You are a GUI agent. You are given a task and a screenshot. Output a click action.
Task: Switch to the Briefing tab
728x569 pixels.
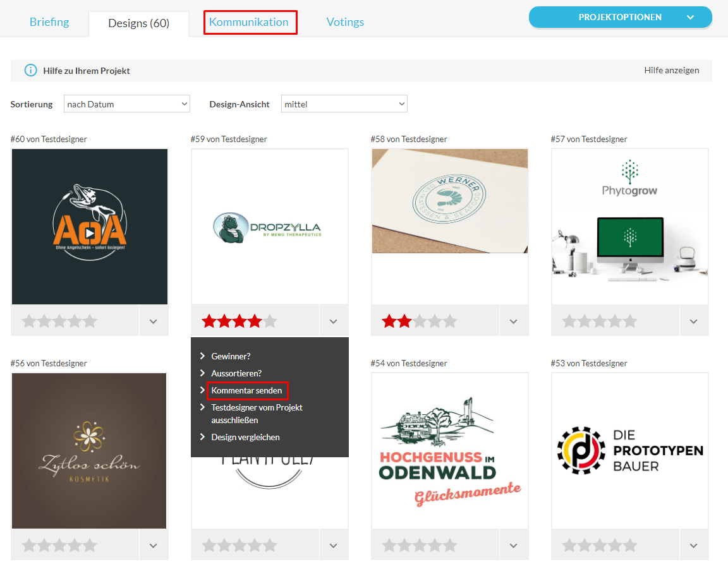49,22
